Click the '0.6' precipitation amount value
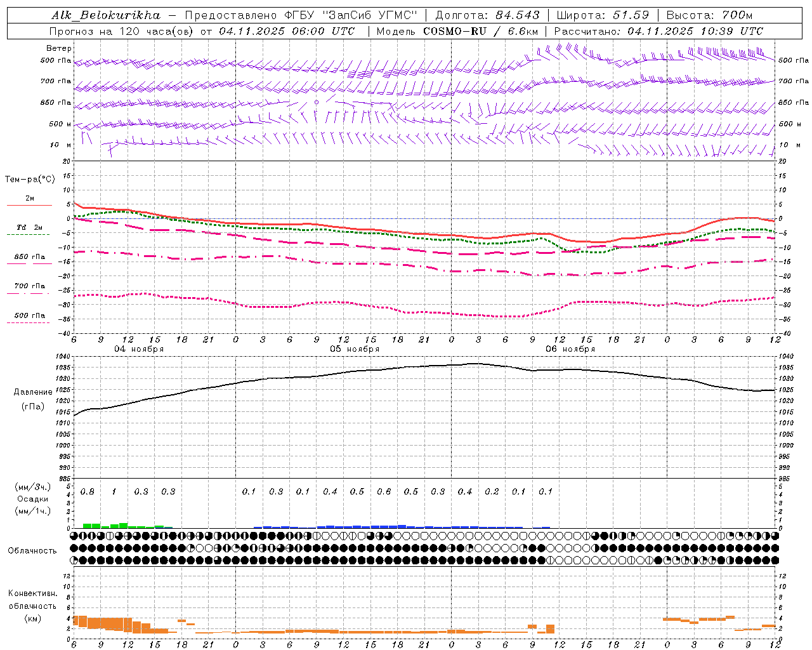This screenshot has height=650, width=812. (x=384, y=492)
